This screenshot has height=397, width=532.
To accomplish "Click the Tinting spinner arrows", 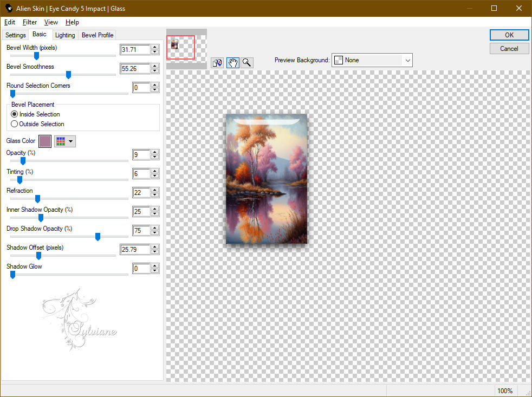I will pyautogui.click(x=155, y=174).
